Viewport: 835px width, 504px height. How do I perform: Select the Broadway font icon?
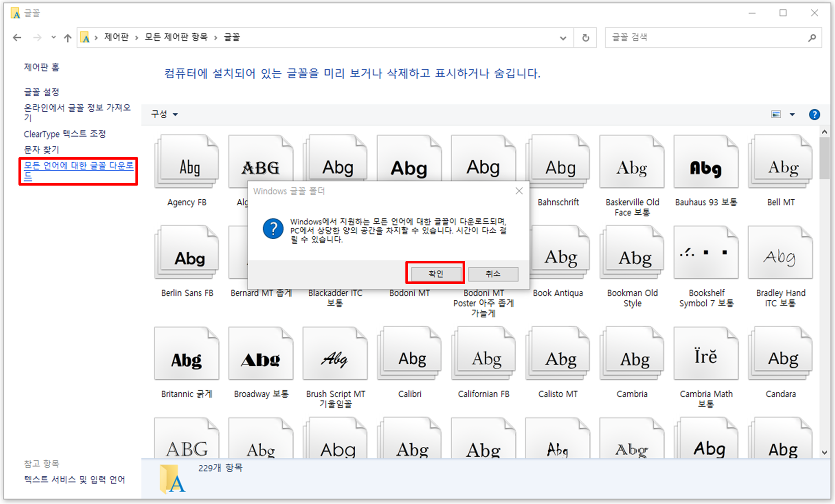pyautogui.click(x=261, y=354)
